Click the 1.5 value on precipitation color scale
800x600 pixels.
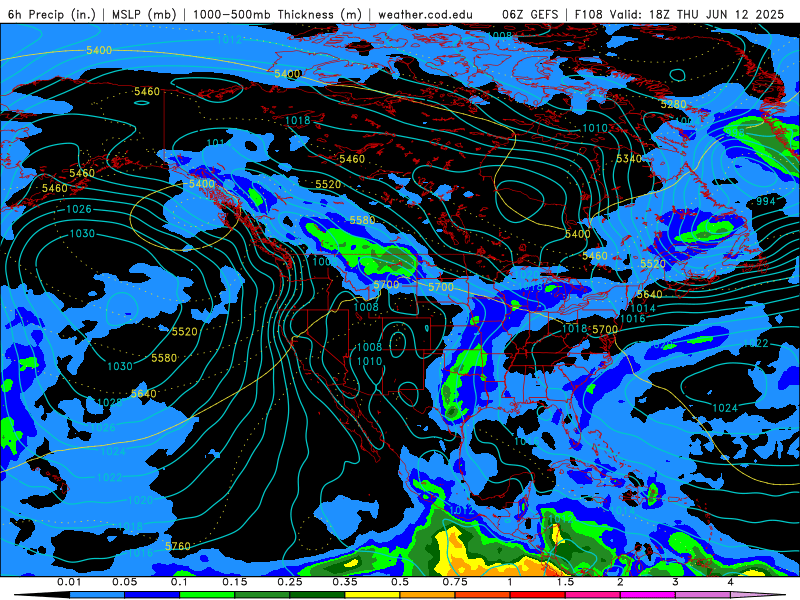click(x=565, y=582)
